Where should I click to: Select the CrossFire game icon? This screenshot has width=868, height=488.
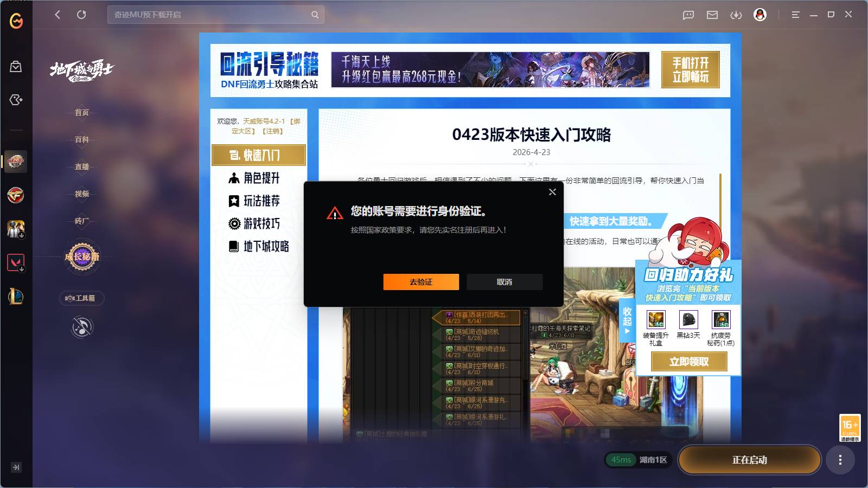click(16, 195)
